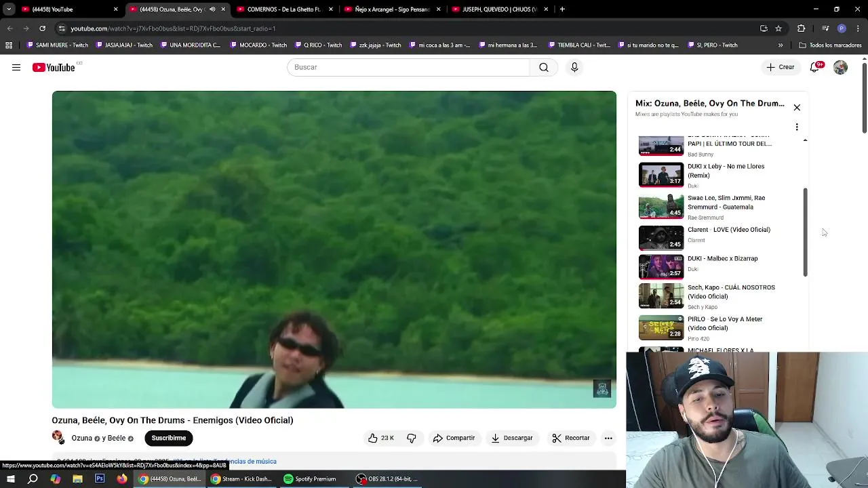
Task: Bookmark this page with star icon
Action: (778, 28)
